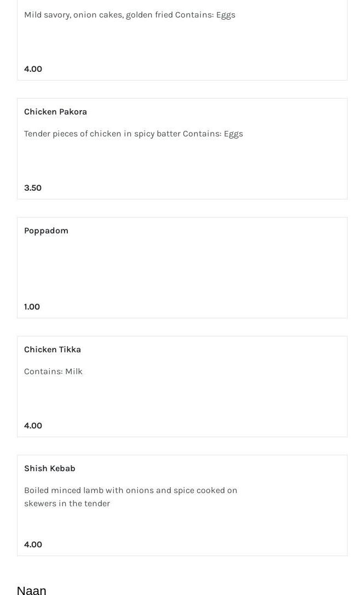Select the Poppadom menu item name
The height and width of the screenshot is (595, 364).
click(x=46, y=231)
